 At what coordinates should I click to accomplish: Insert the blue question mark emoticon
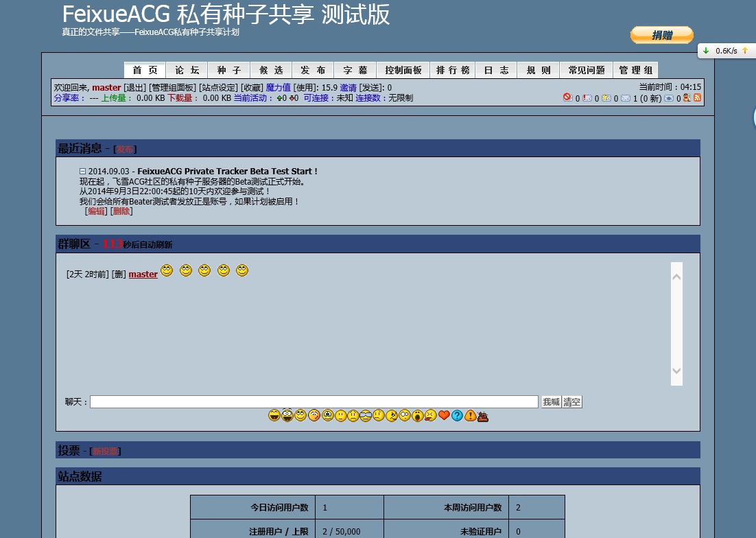(x=457, y=415)
